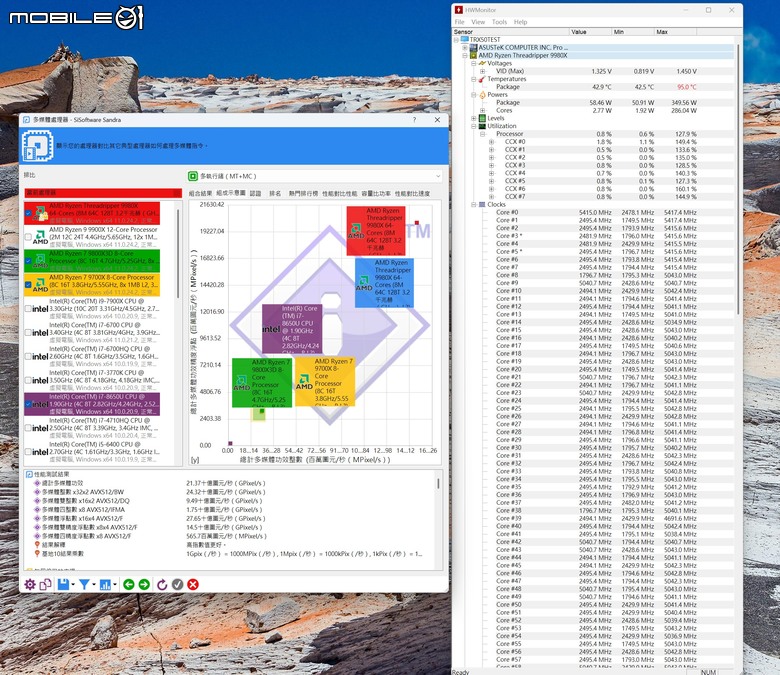Click the Threadripper CPU chip icon in HWMonitor
Viewport: 780px width, 675px height.
[474, 55]
